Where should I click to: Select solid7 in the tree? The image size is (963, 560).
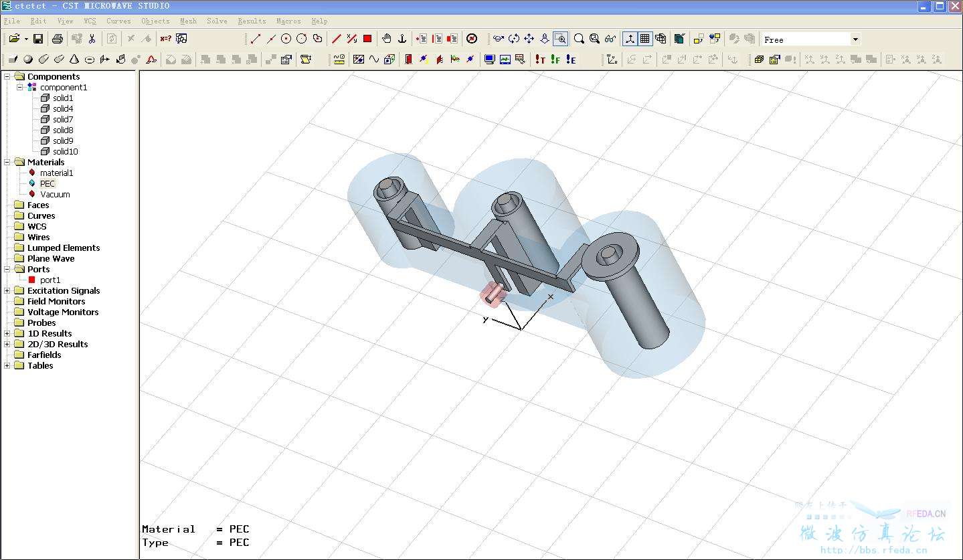coord(63,119)
